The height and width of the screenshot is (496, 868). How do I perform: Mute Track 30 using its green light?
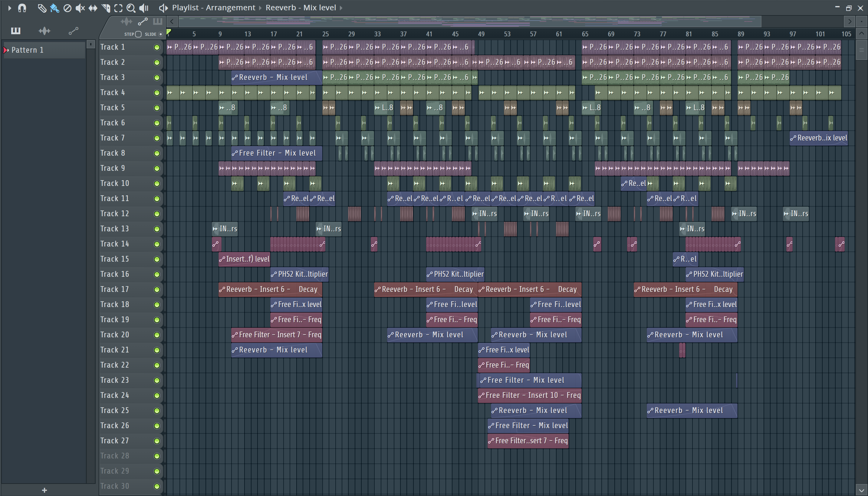click(x=157, y=486)
